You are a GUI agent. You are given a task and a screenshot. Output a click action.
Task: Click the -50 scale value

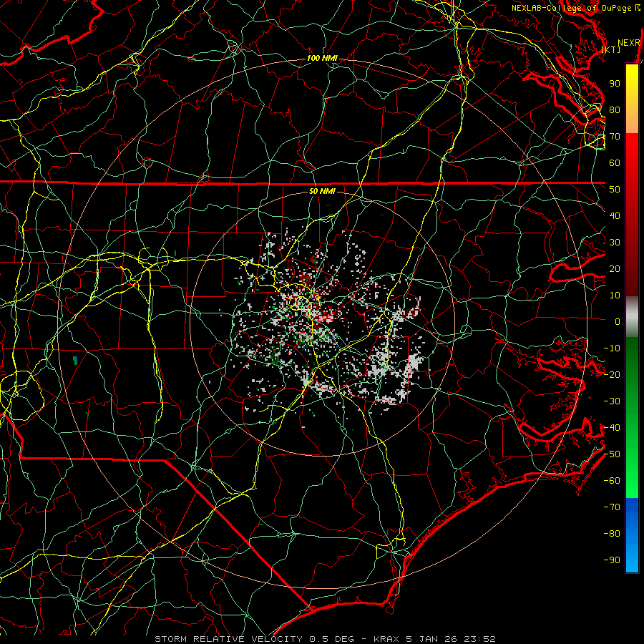point(612,454)
